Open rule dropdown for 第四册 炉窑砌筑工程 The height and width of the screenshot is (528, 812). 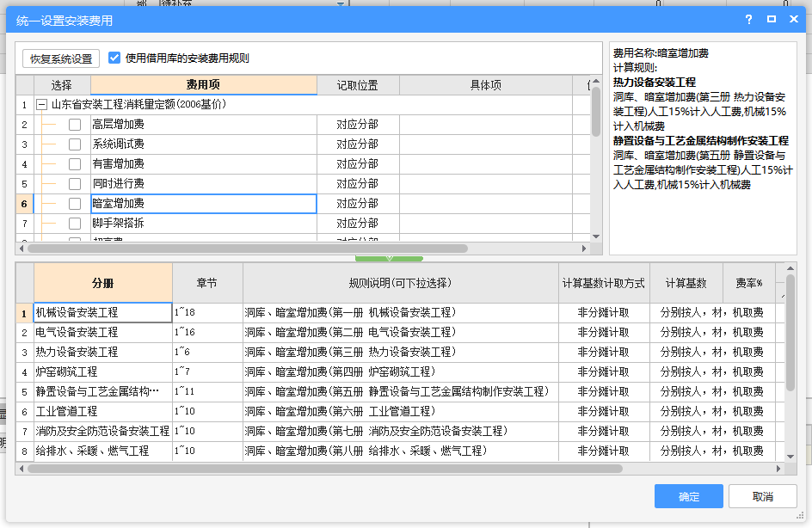400,371
